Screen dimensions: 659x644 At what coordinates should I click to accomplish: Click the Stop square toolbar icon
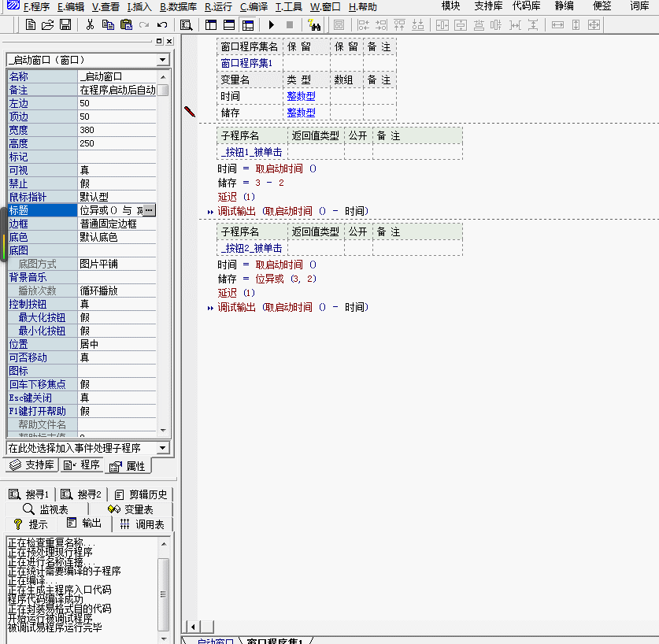(x=290, y=25)
